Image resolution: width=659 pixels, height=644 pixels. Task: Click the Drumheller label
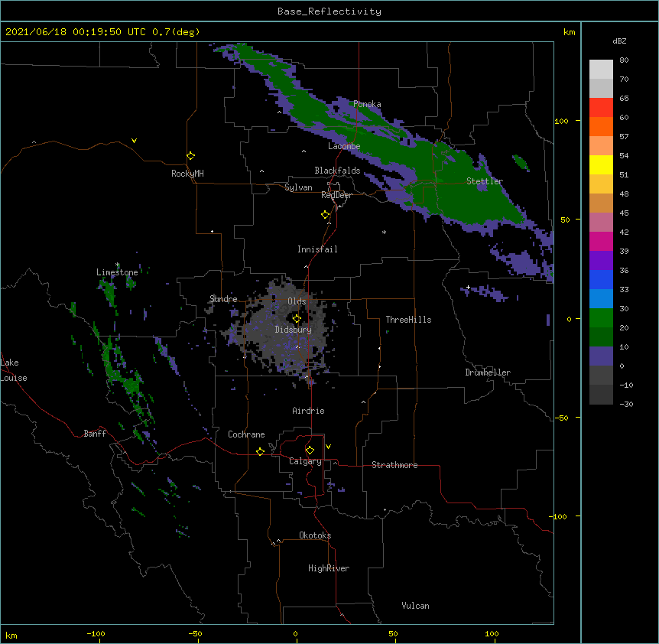(488, 372)
